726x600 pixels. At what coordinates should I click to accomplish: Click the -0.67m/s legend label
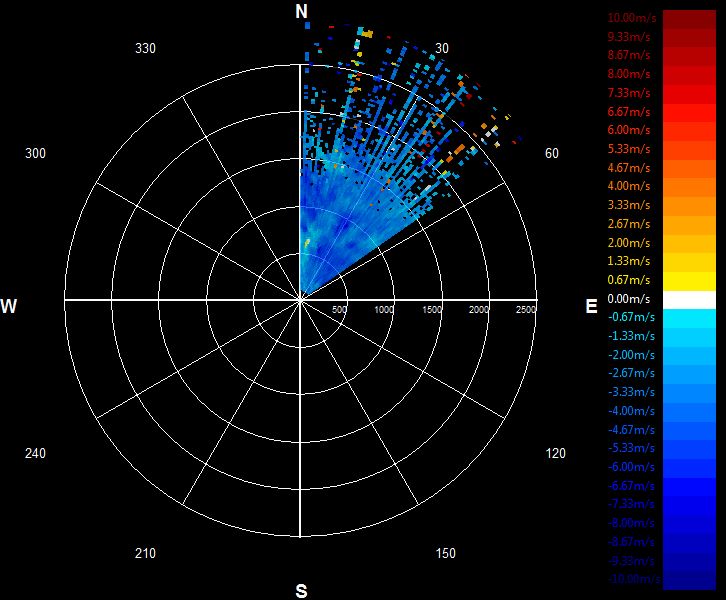coord(631,317)
